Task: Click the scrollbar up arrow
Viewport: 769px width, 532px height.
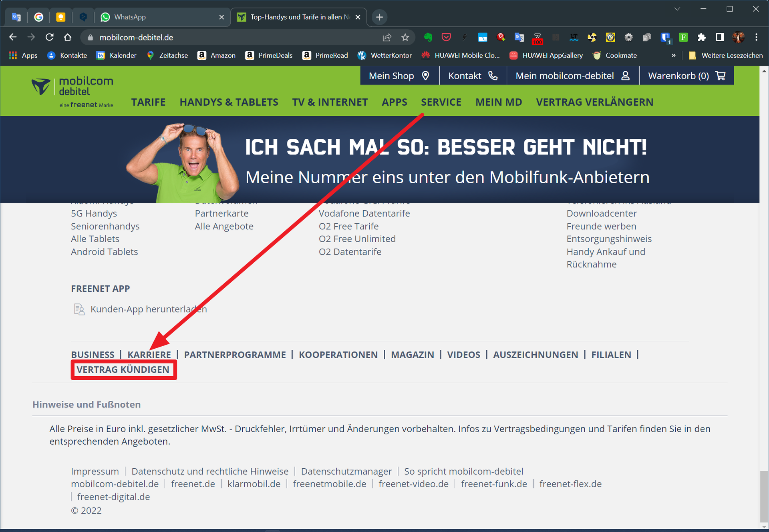Action: pyautogui.click(x=764, y=71)
